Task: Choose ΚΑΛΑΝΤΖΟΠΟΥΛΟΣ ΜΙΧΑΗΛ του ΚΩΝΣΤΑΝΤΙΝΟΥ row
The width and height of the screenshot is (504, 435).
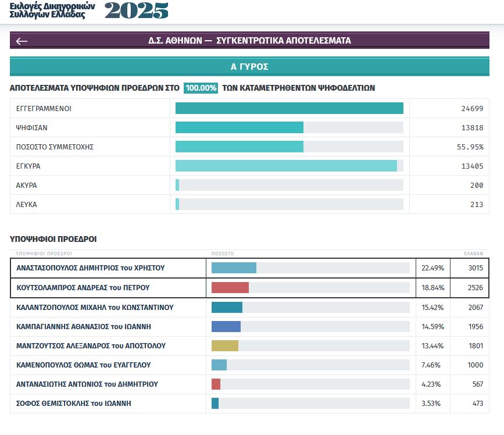Action: click(x=95, y=307)
